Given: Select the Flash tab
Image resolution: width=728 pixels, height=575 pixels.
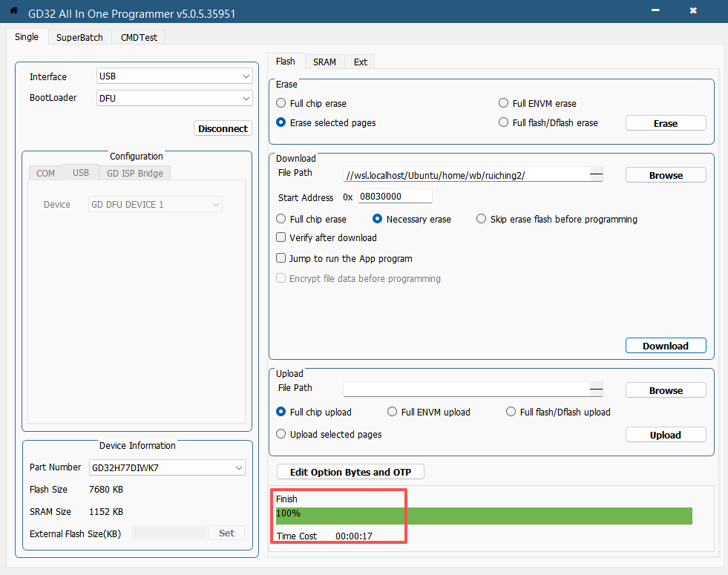Looking at the screenshot, I should [286, 62].
